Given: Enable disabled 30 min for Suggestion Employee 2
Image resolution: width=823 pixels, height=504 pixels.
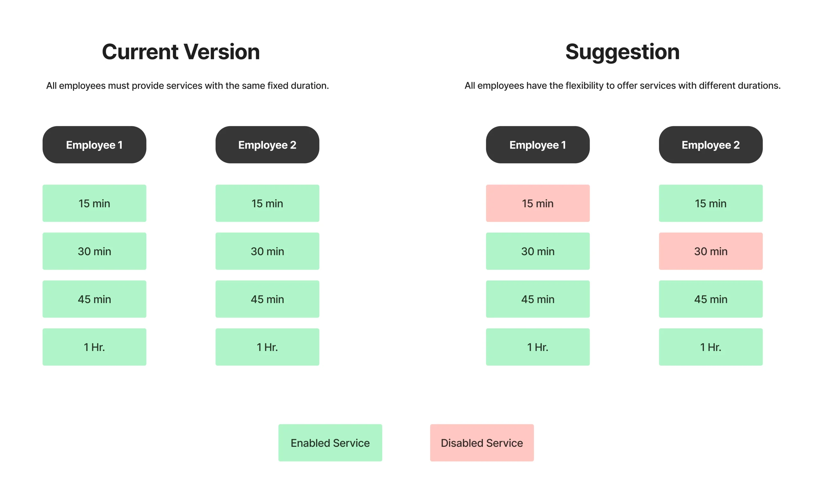Looking at the screenshot, I should pos(710,251).
